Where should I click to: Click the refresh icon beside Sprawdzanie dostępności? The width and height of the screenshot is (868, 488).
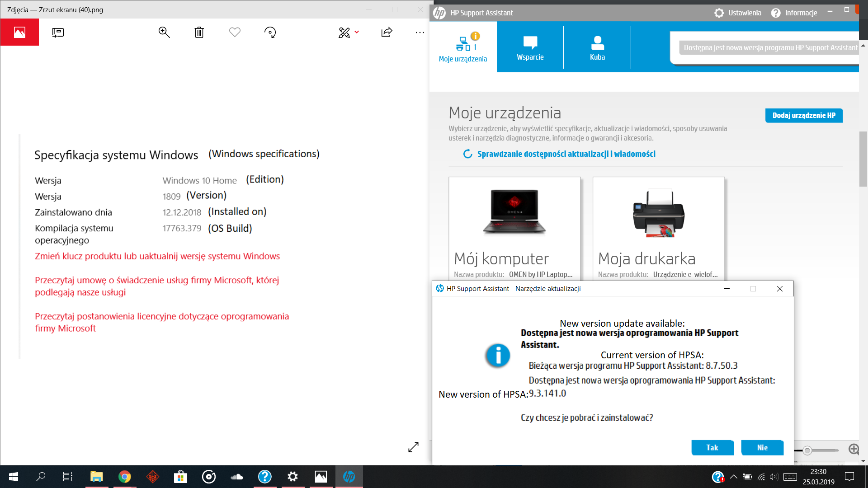point(467,154)
